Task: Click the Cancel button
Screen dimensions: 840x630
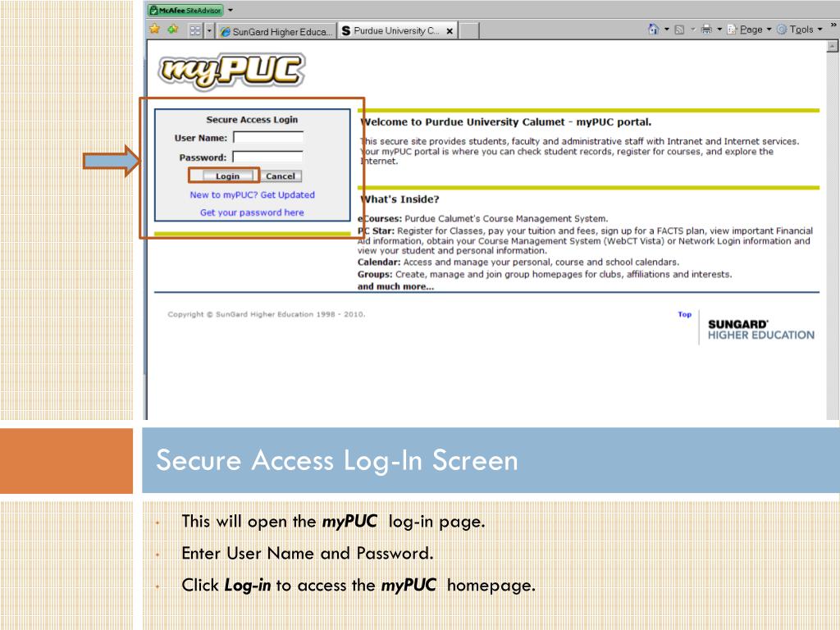Action: pos(281,176)
